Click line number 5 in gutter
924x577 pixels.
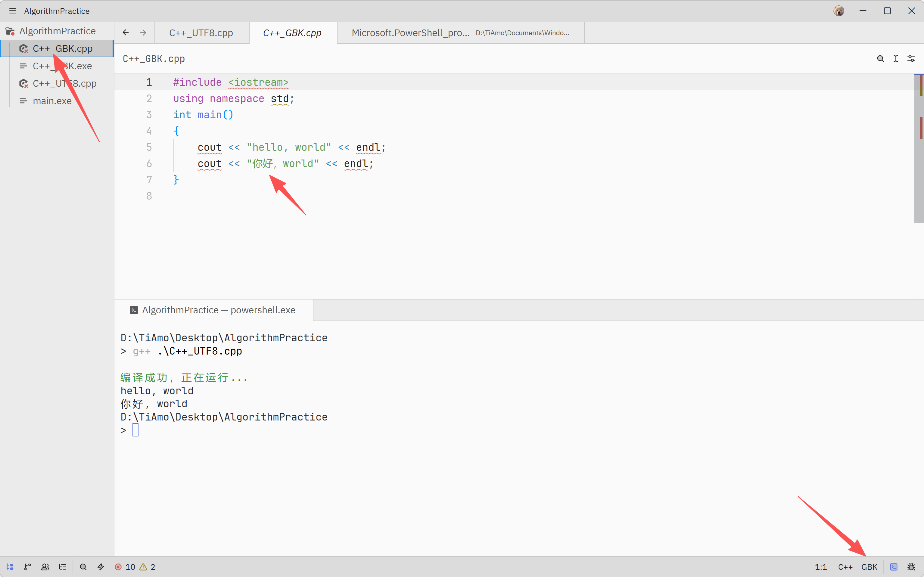[x=149, y=147]
